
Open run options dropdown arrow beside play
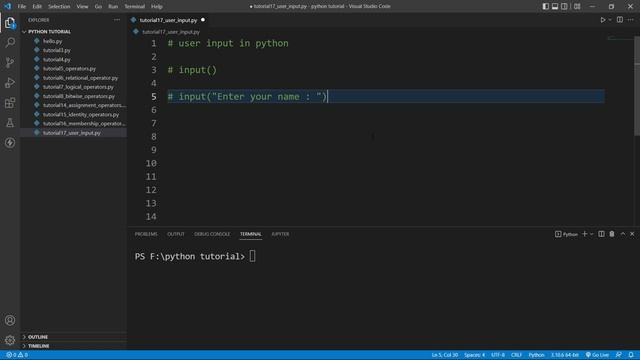(x=610, y=20)
